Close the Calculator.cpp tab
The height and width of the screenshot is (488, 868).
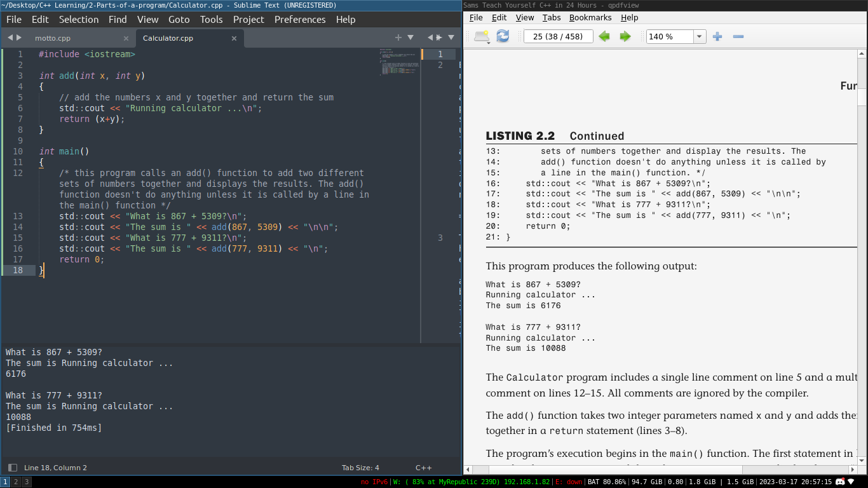coord(234,38)
